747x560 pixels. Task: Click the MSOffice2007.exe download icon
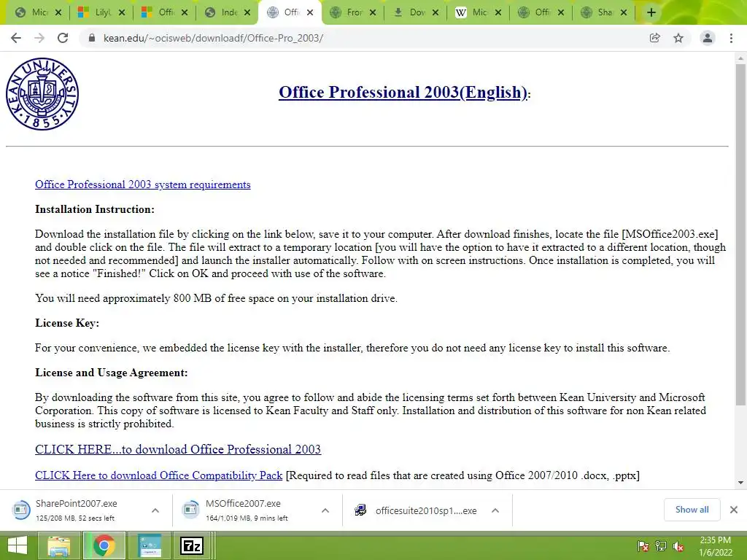(190, 510)
